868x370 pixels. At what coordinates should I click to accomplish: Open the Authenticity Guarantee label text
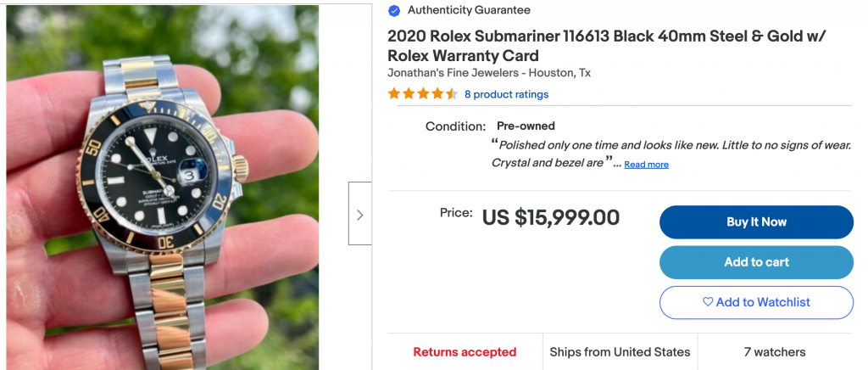point(469,10)
